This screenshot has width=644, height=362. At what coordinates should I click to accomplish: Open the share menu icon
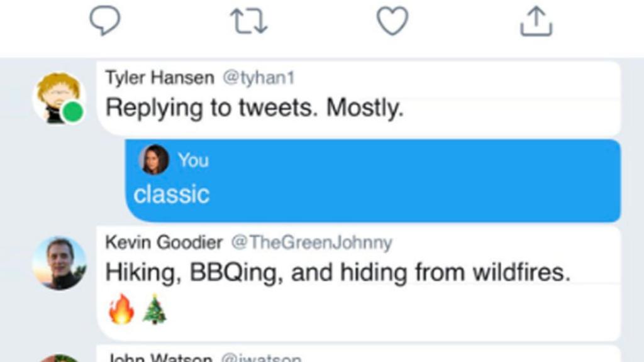(x=536, y=22)
